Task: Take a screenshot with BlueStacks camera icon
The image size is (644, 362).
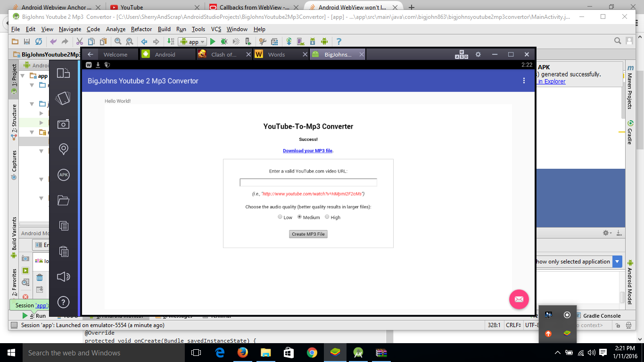Action: point(63,124)
